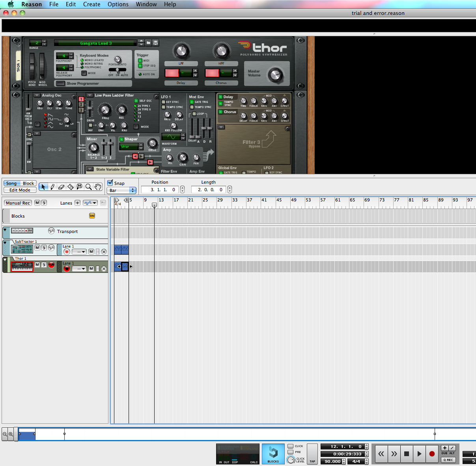Open Thor Lane 1 dropdown
Screen dimensions: 476x466
click(x=79, y=268)
